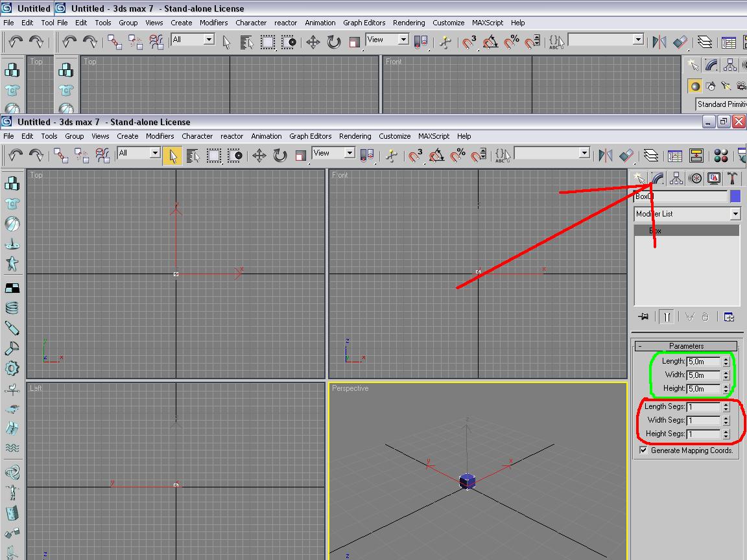Create a reactor Plane from the left toolbar
747x560 pixels.
click(x=12, y=288)
